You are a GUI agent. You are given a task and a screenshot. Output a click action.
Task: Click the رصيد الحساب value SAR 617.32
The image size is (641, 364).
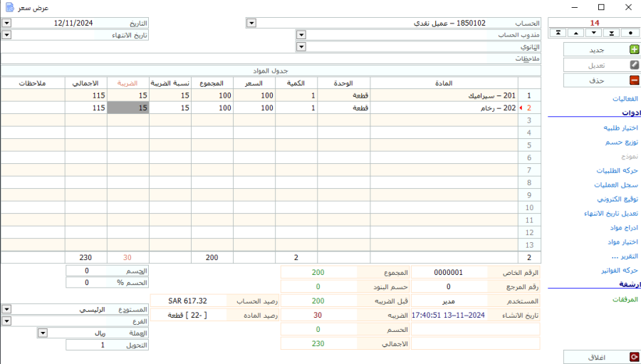[187, 301]
